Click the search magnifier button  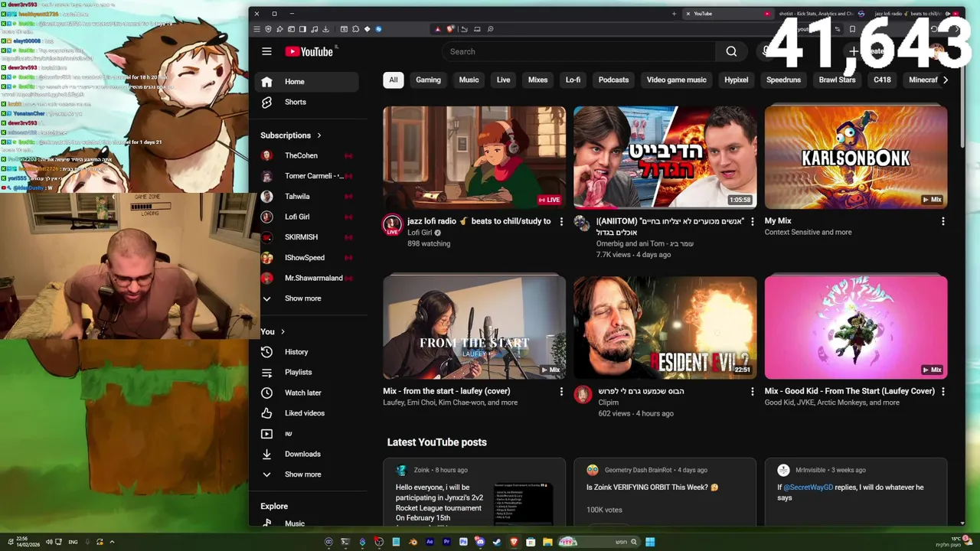[x=731, y=51]
